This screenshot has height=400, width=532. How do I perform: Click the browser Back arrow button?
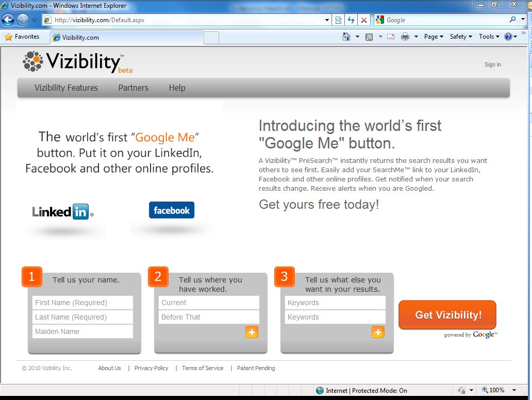[x=8, y=20]
